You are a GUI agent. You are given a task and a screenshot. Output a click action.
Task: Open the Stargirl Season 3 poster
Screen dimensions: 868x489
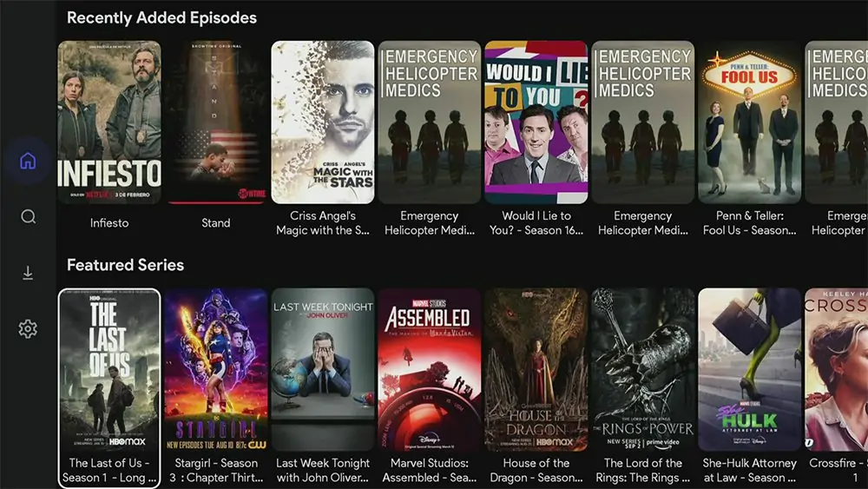216,369
